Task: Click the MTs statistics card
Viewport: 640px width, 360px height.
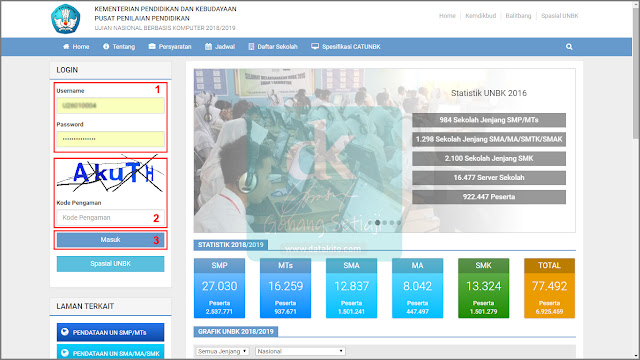Action: 285,288
